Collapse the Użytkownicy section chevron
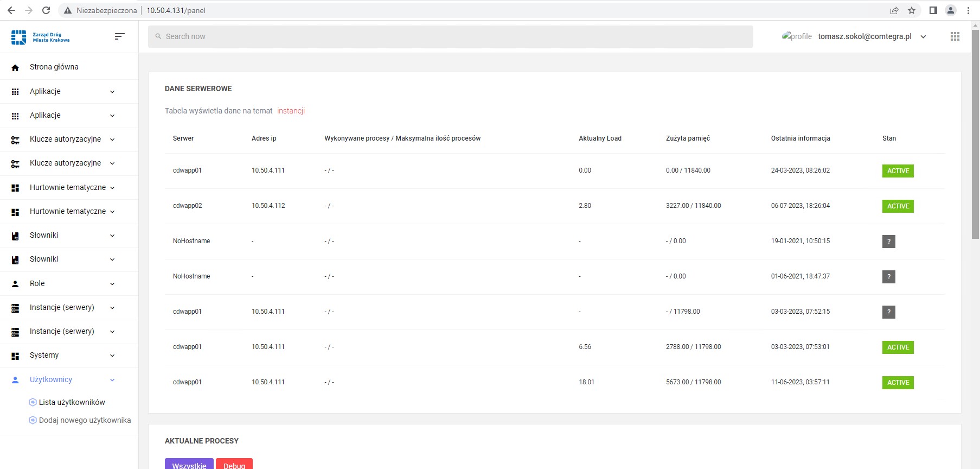Image resolution: width=980 pixels, height=469 pixels. pyautogui.click(x=112, y=380)
